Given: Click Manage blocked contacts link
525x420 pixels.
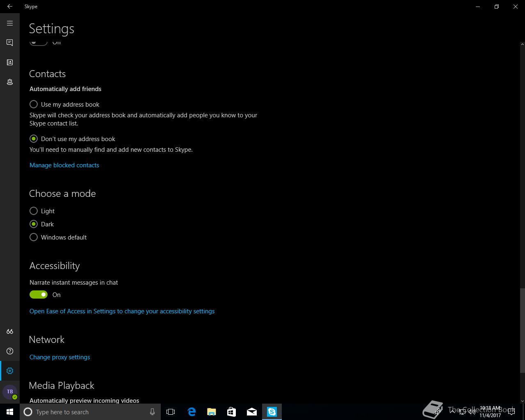Looking at the screenshot, I should coord(64,165).
